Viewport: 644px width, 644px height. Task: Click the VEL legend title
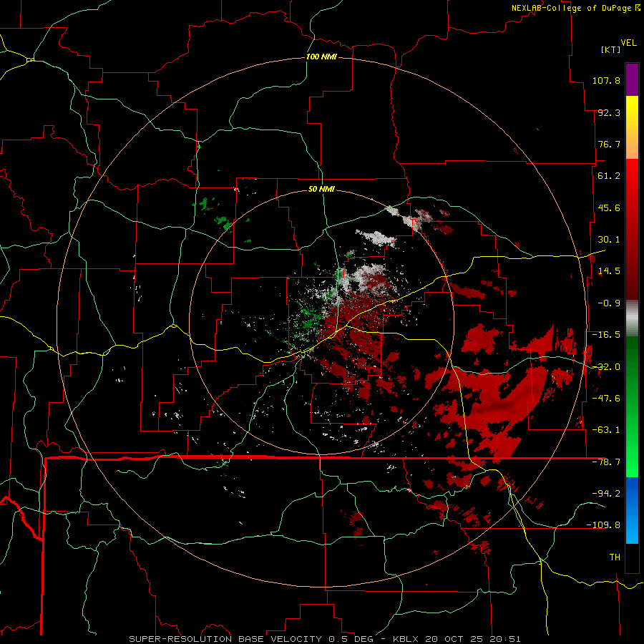click(x=628, y=43)
